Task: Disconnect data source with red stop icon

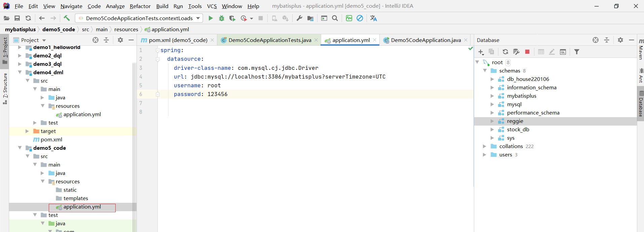Action: click(x=527, y=52)
